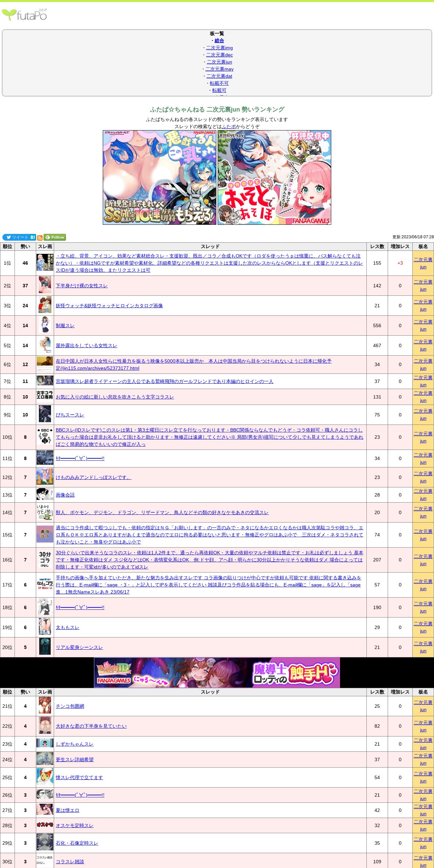Open the オスケモ定時スレ thread
The width and height of the screenshot is (434, 868).
point(75,825)
